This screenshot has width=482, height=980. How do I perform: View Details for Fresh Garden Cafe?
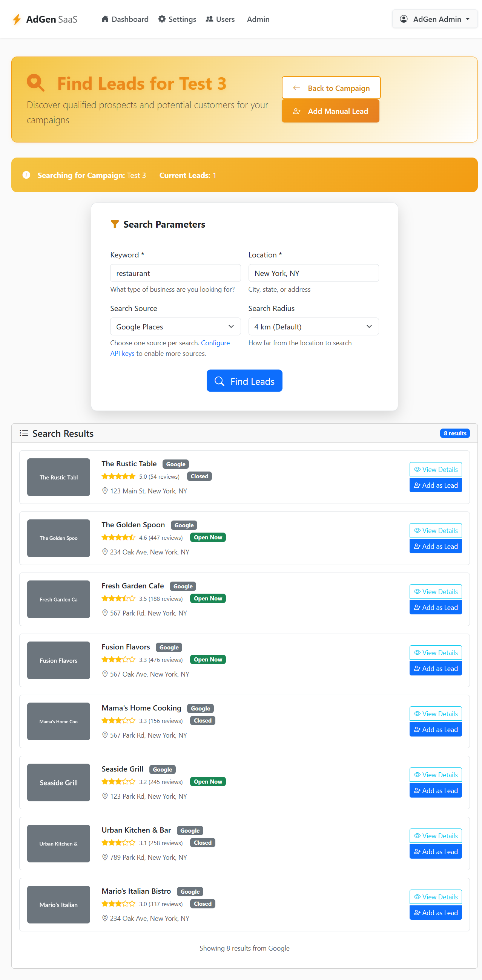coord(436,591)
